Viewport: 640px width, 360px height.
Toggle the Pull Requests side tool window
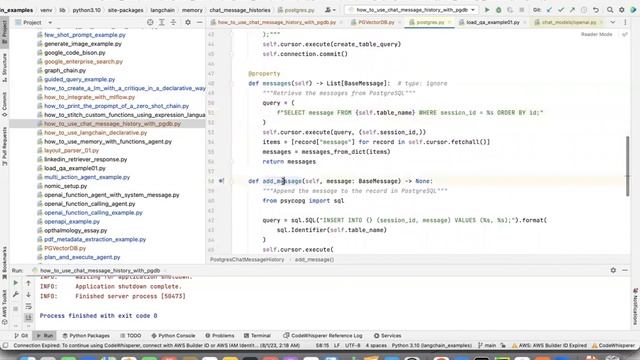point(4,146)
